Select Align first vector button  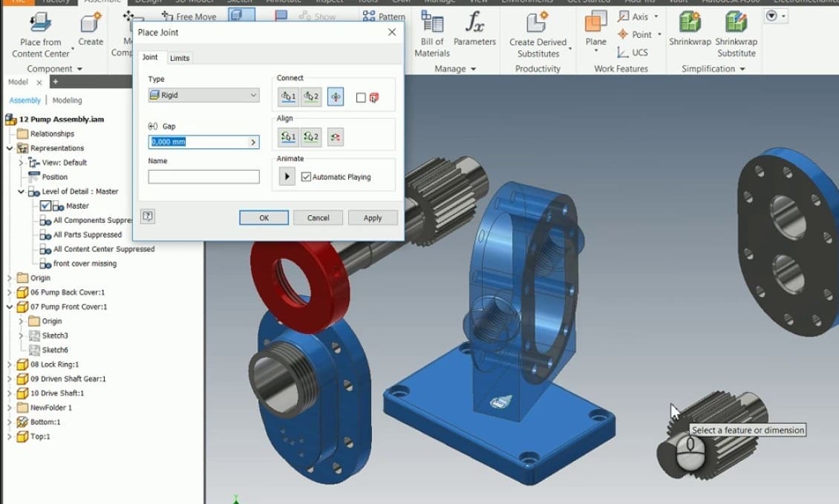pyautogui.click(x=288, y=137)
